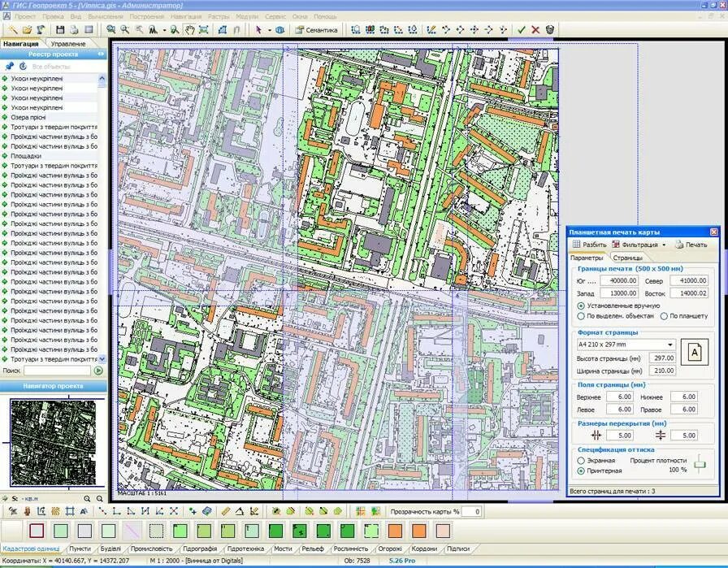Screen dimensions: 728x568
Task: Switch to the Управление tab
Action: tap(68, 44)
